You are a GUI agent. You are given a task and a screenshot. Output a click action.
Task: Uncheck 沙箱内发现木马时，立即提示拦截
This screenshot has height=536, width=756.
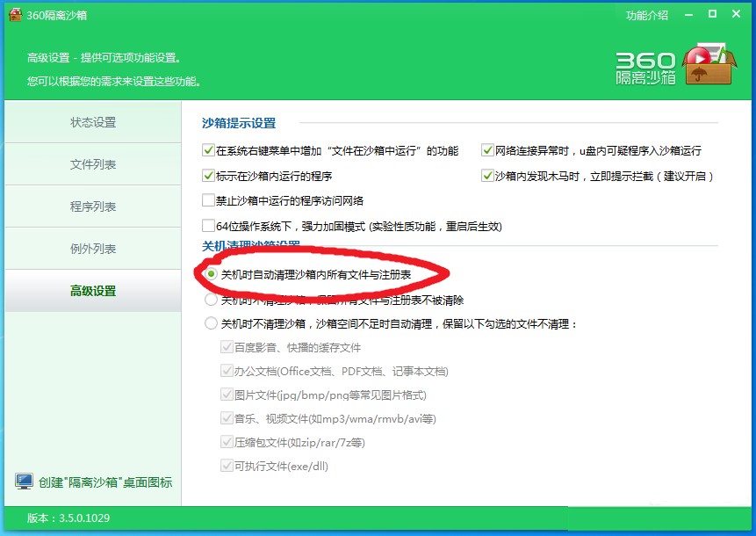tap(487, 176)
